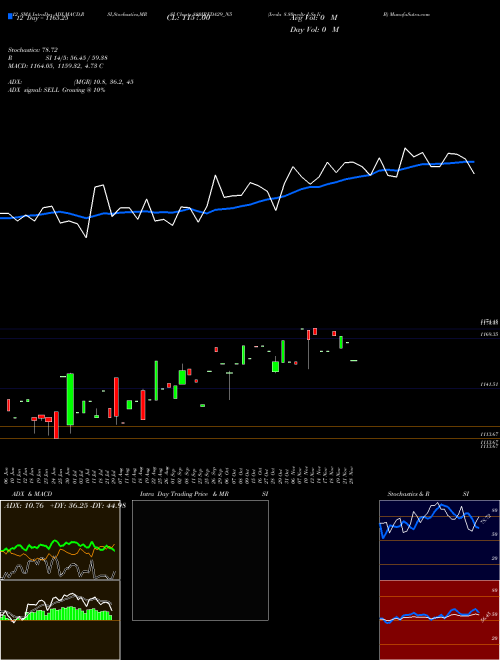Screen dimensions: 500x660
Task: Click the last point of white price line
Action: coord(474,173)
